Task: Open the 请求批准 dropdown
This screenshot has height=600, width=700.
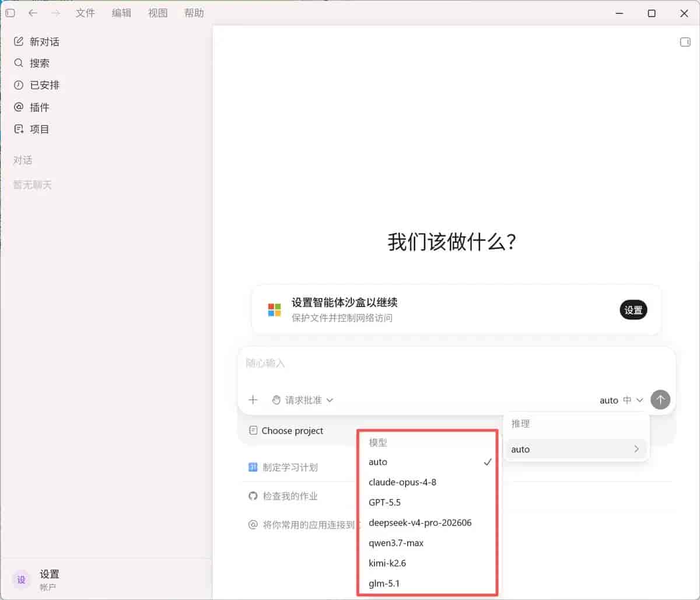Action: pos(303,400)
